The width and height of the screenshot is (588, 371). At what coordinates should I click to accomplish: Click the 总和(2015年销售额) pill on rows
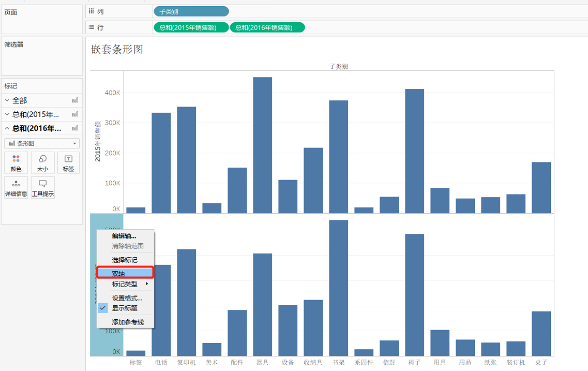[x=191, y=27]
